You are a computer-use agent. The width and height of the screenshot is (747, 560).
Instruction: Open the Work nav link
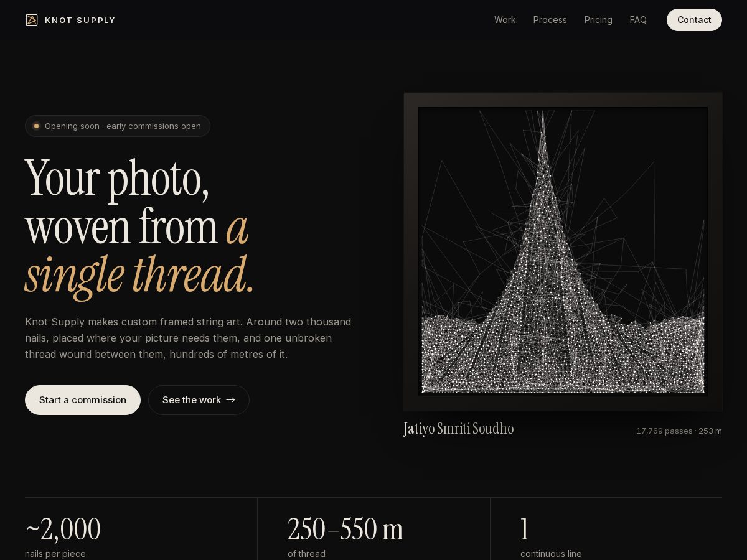click(x=505, y=20)
